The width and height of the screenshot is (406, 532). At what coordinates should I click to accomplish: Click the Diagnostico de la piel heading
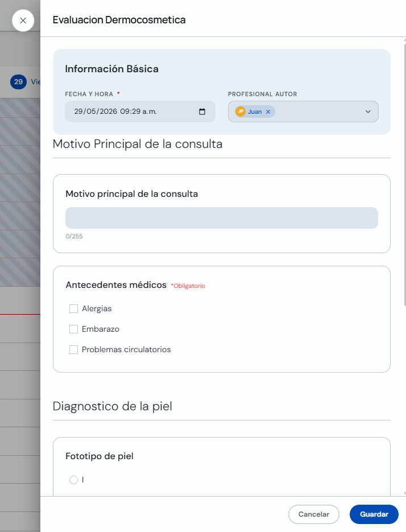(112, 406)
